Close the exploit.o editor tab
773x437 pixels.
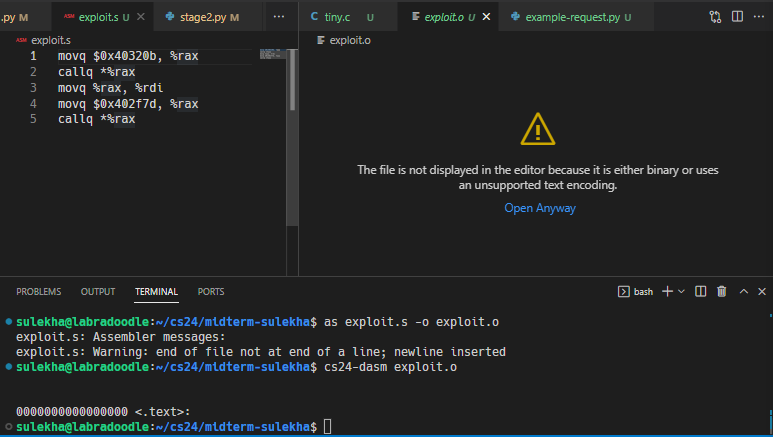click(x=486, y=17)
